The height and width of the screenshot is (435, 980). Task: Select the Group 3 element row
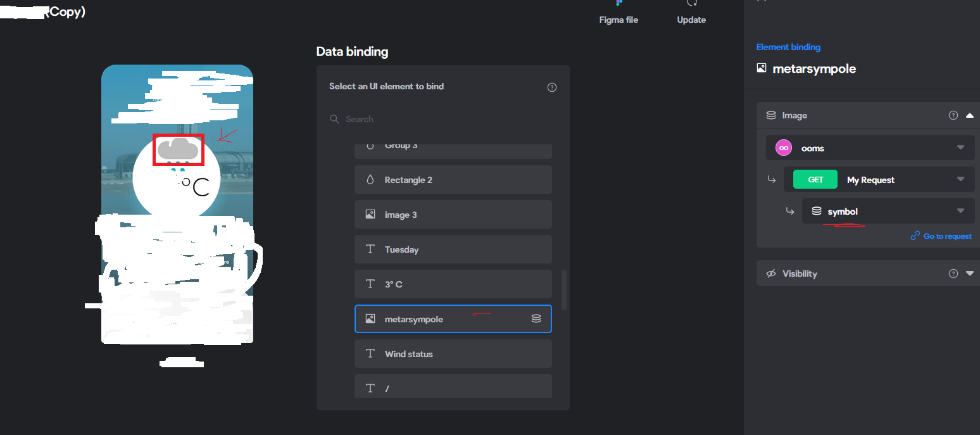tap(453, 151)
